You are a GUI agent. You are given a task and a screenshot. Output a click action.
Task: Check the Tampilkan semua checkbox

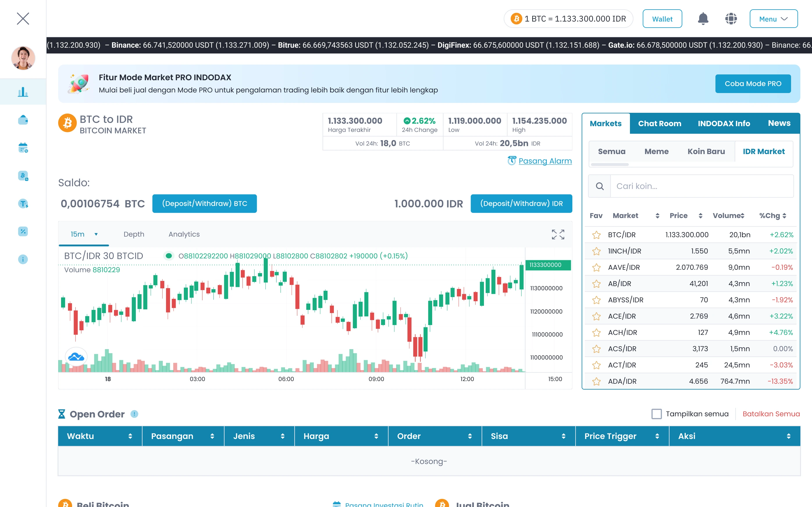point(656,414)
